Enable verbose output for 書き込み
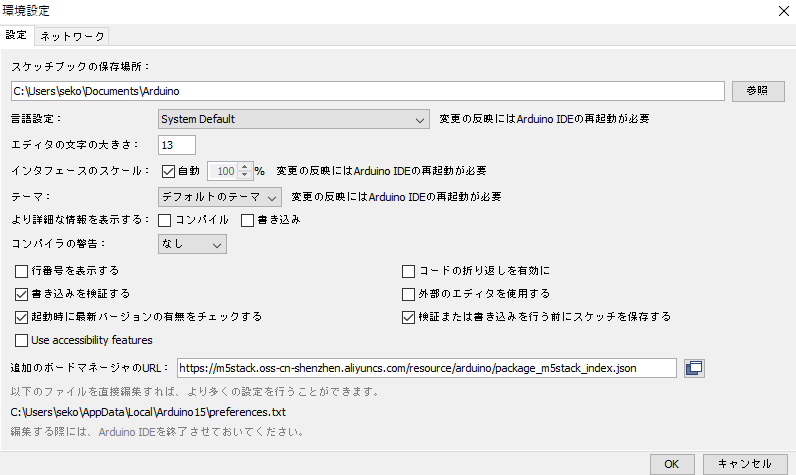The image size is (796, 475). click(x=248, y=219)
